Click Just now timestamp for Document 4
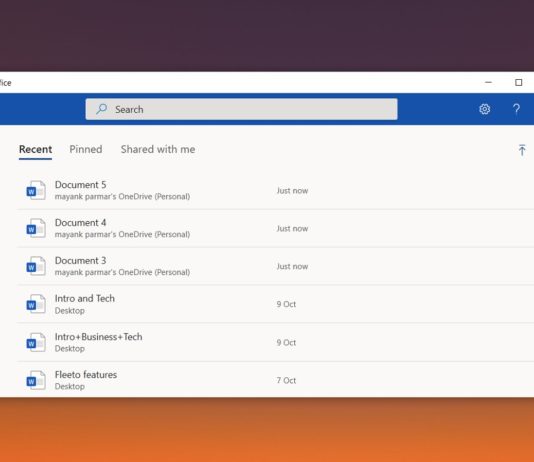The width and height of the screenshot is (534, 462). pos(292,228)
